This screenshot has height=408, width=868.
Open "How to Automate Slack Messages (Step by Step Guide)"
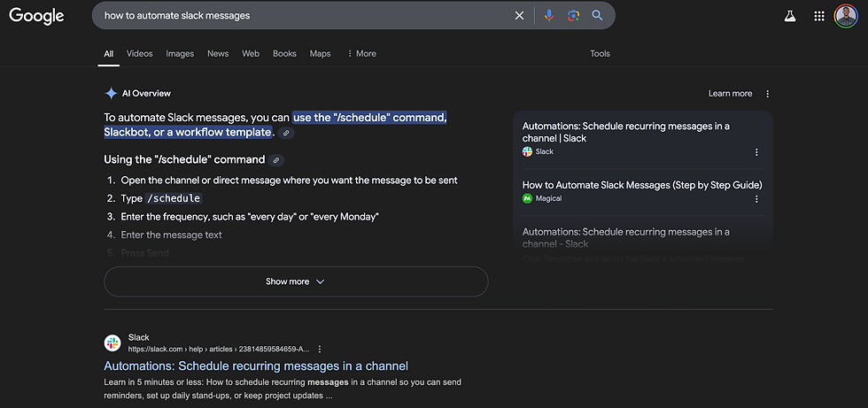tap(643, 185)
